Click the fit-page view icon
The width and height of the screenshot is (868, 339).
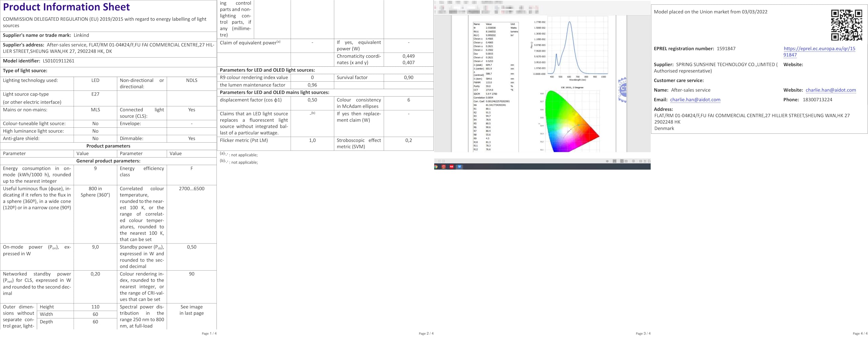645,161
